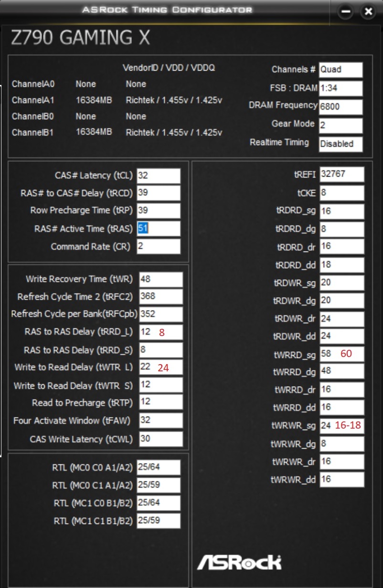Click the tWRWR_sg field
The height and width of the screenshot is (588, 383).
pyautogui.click(x=342, y=425)
